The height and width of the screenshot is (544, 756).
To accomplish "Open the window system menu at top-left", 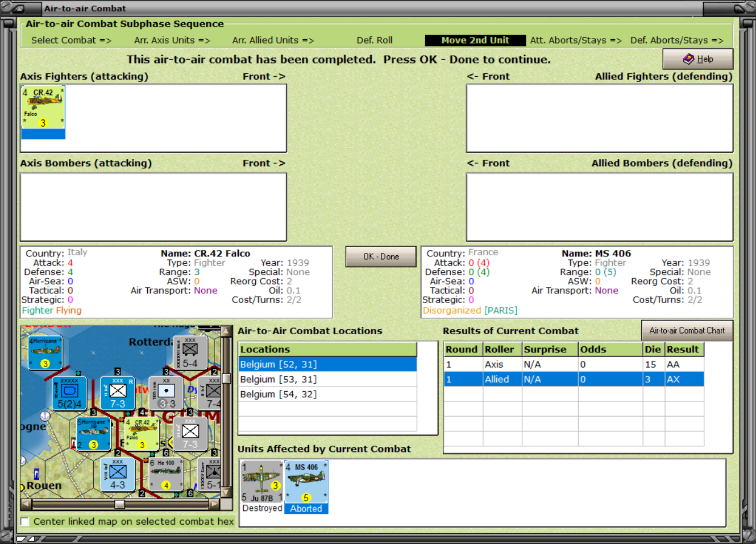I will tap(18, 9).
